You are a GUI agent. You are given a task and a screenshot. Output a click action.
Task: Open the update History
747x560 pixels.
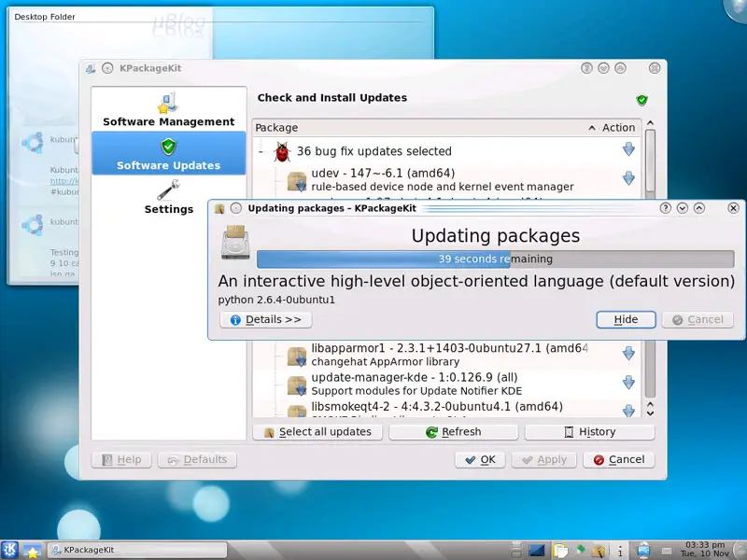coord(590,432)
